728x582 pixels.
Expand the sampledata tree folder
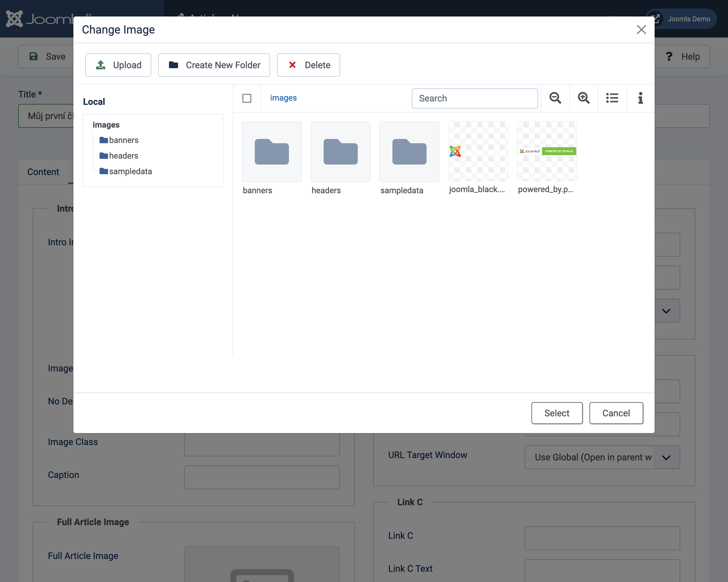(x=130, y=171)
